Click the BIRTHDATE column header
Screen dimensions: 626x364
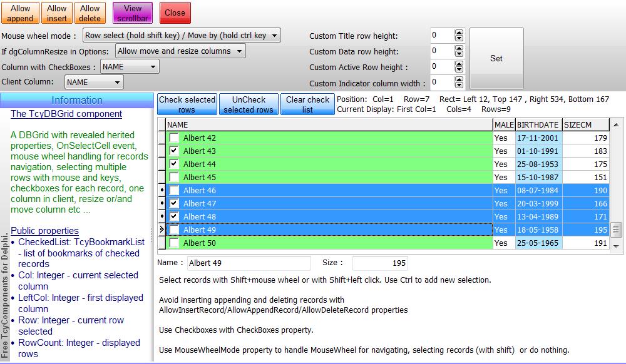click(x=538, y=125)
